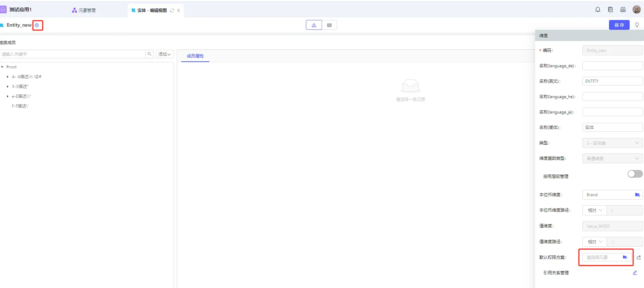Toggle 启用层级管理 switch

[x=635, y=174]
